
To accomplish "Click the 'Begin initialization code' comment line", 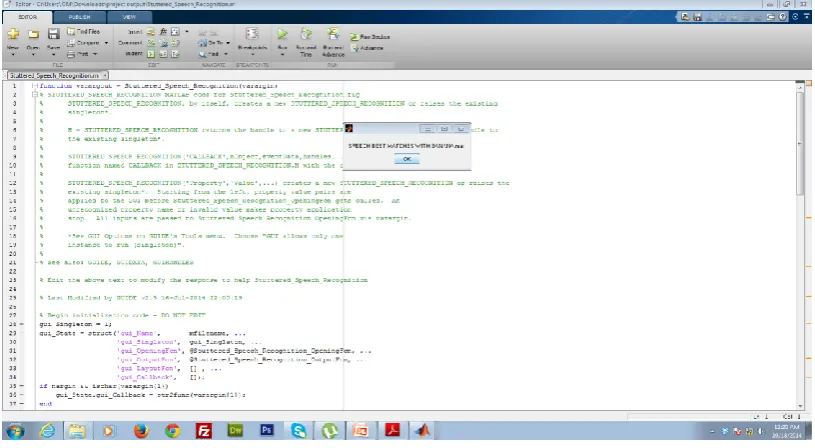I will click(x=123, y=315).
